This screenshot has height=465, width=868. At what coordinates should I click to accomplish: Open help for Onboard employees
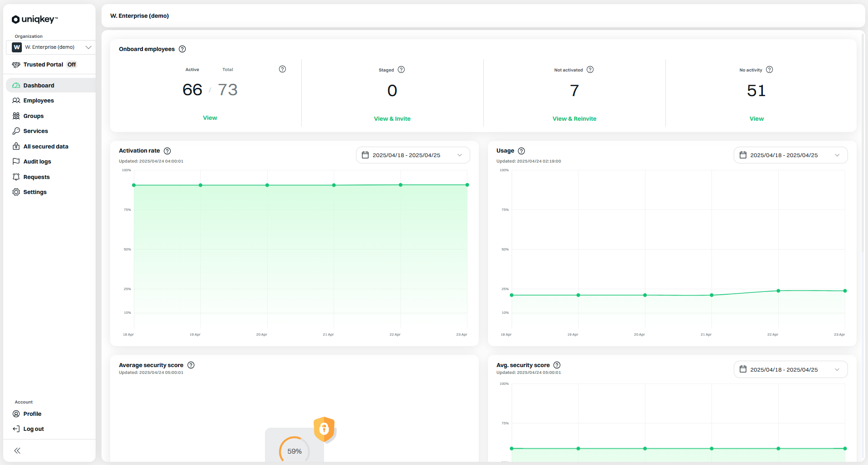click(x=183, y=49)
